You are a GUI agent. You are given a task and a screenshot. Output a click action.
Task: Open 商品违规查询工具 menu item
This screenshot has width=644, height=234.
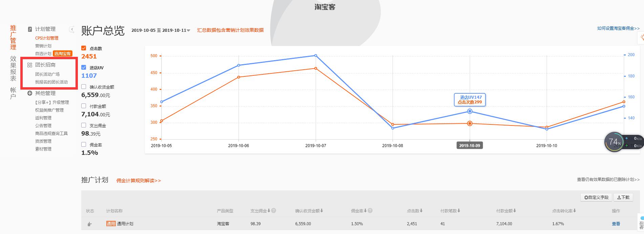click(x=51, y=134)
